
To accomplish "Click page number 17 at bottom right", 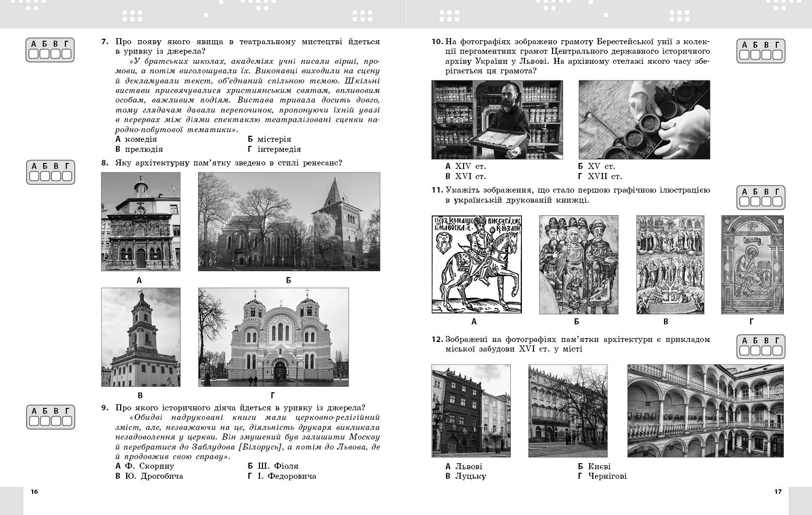I will point(778,490).
